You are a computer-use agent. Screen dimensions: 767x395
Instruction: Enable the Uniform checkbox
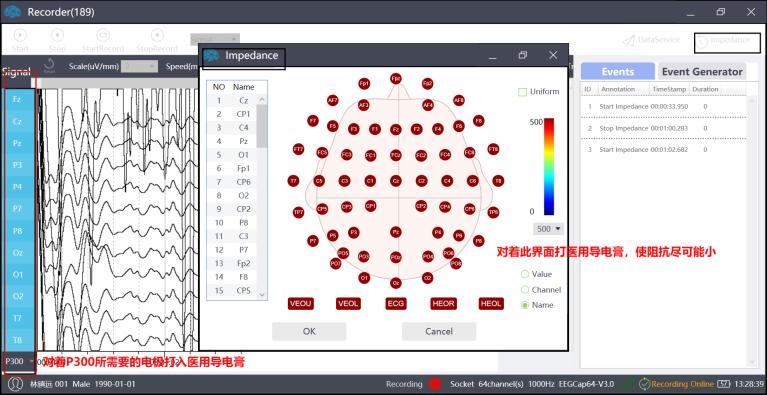pyautogui.click(x=522, y=92)
